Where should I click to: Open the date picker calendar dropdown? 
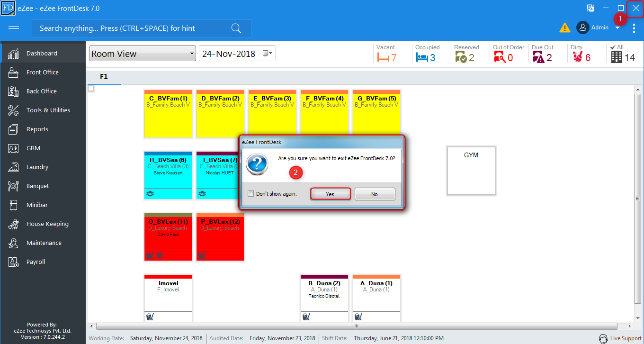click(x=268, y=54)
